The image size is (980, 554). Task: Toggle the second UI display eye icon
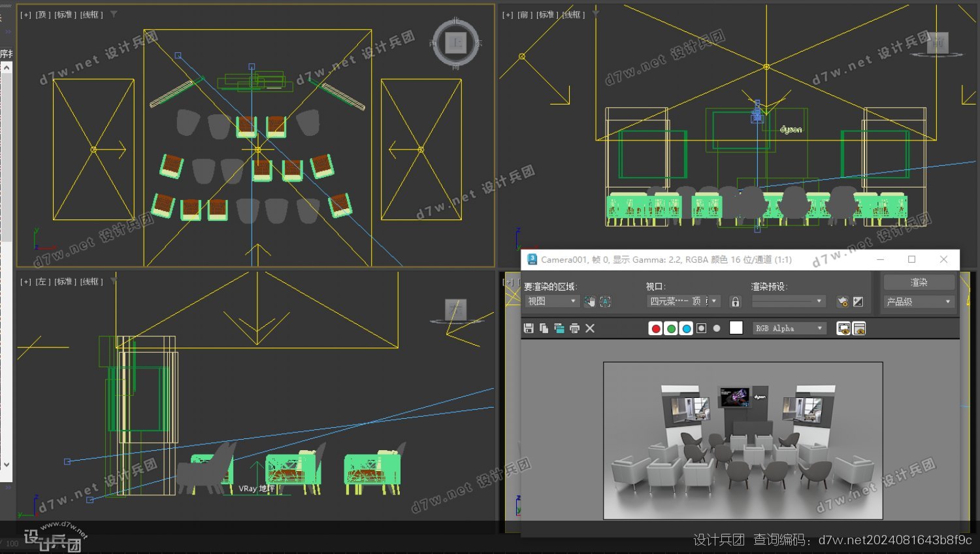click(859, 329)
